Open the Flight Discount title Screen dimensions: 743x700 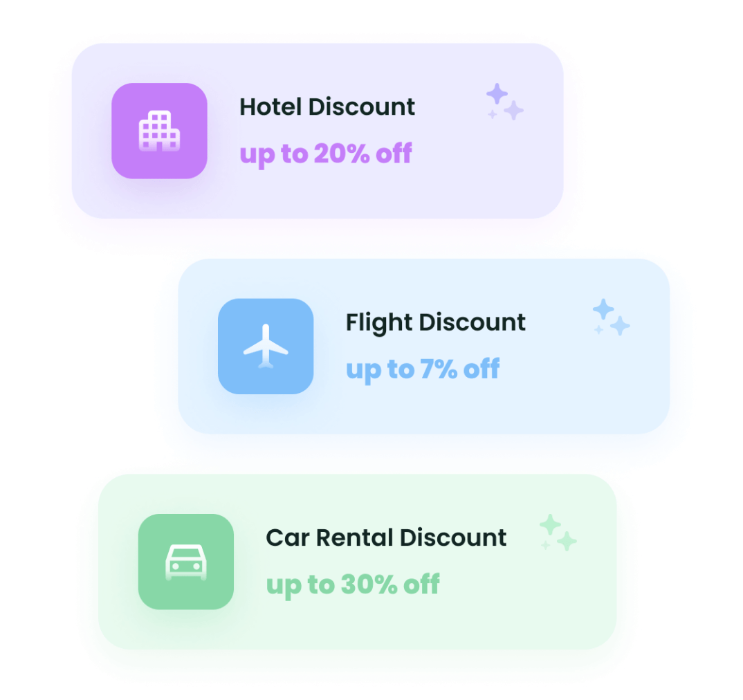tap(435, 323)
